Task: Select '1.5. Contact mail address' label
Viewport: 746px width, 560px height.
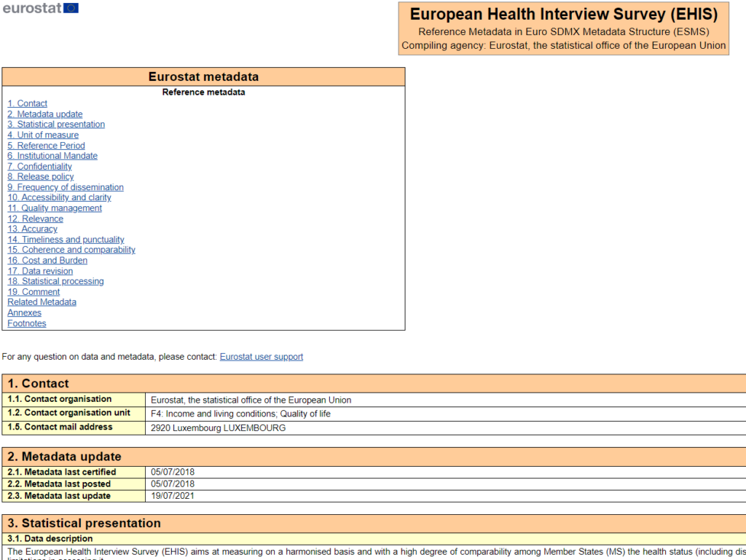Action: coord(60,427)
